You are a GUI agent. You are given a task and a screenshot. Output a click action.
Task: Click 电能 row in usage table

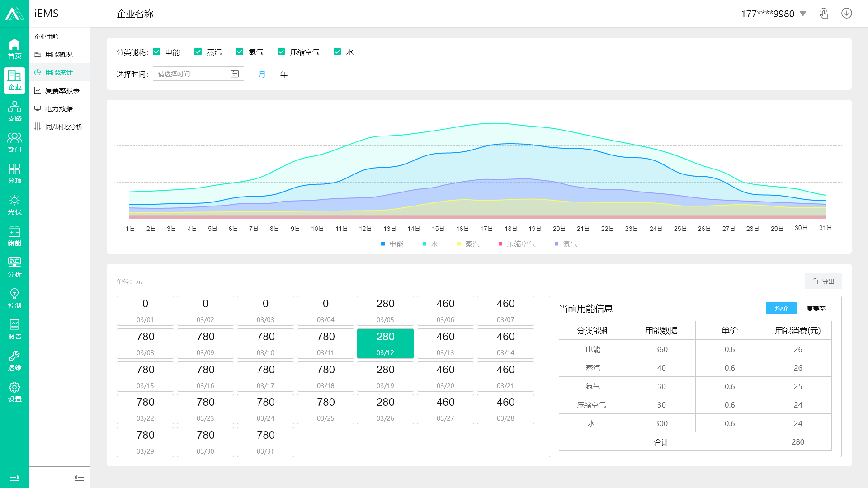695,349
